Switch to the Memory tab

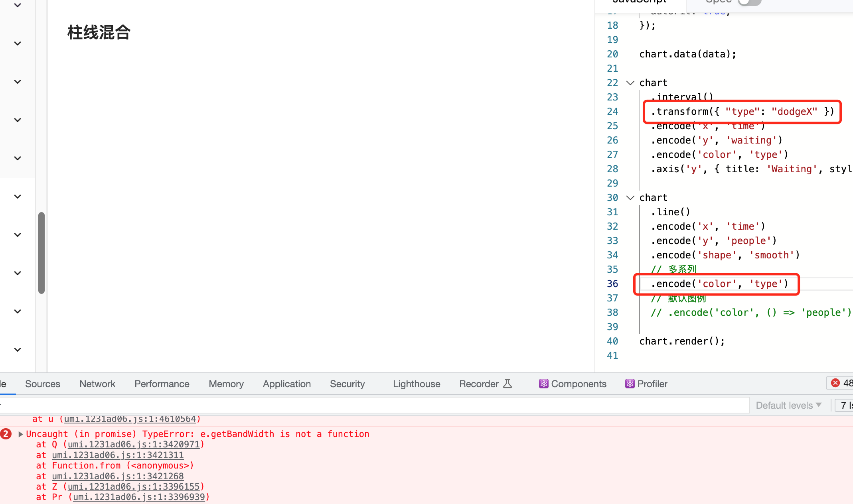click(x=226, y=384)
